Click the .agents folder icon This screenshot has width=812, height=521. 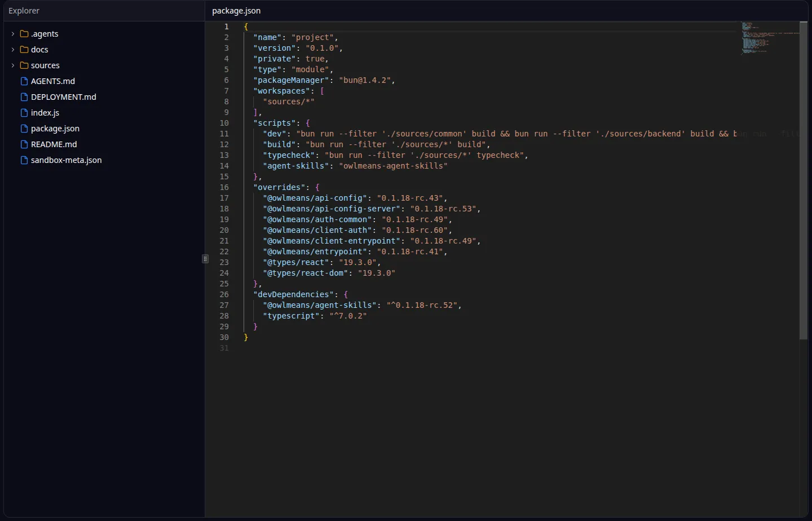point(24,34)
